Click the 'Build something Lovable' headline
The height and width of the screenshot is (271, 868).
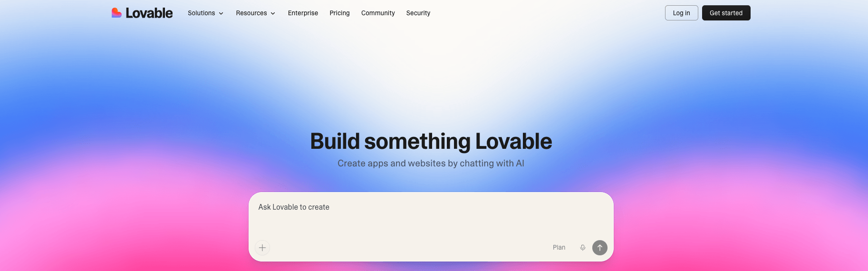click(431, 141)
